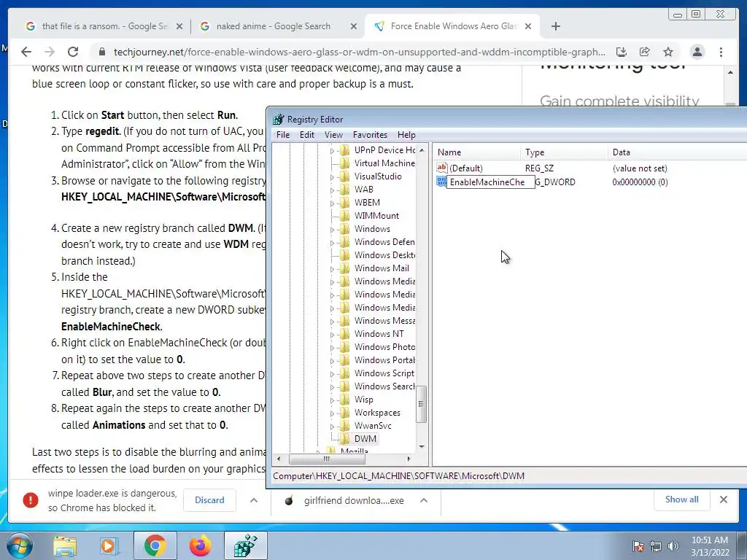Go back in Chrome with the back arrow
The width and height of the screenshot is (747, 560).
(x=26, y=52)
